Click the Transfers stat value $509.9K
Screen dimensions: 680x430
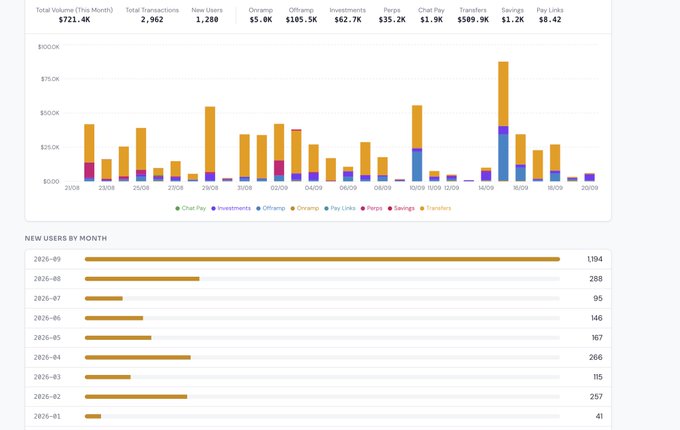point(473,20)
